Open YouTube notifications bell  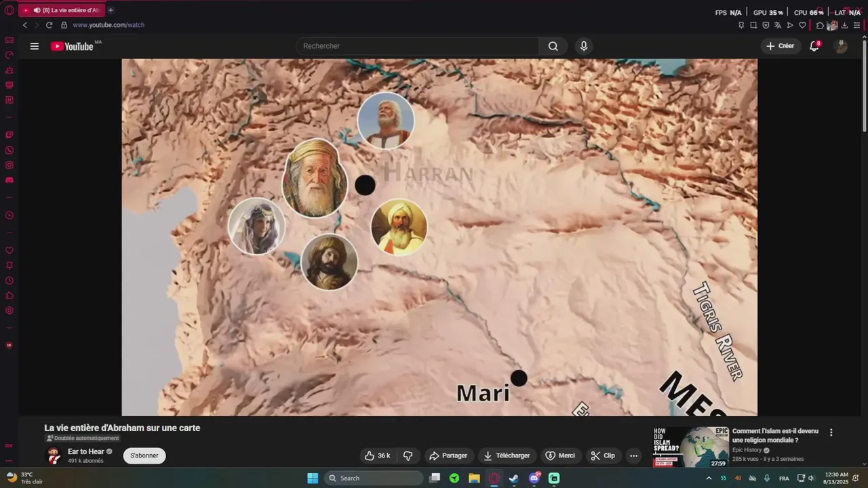pos(814,46)
